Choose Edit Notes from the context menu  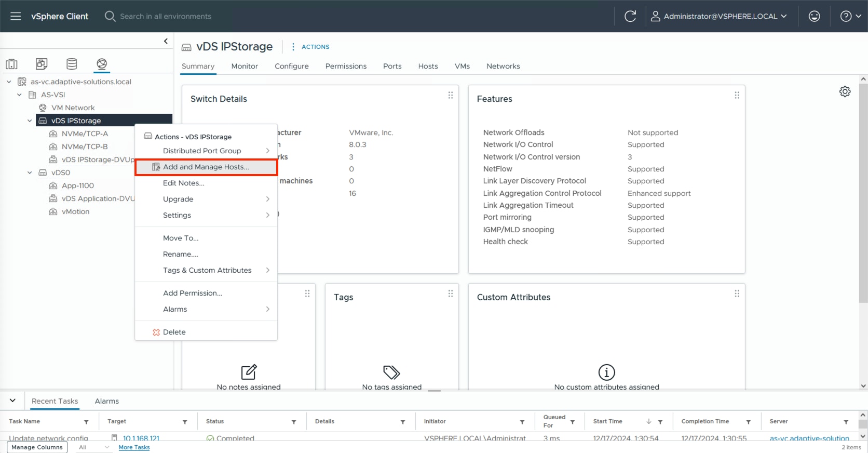[183, 183]
